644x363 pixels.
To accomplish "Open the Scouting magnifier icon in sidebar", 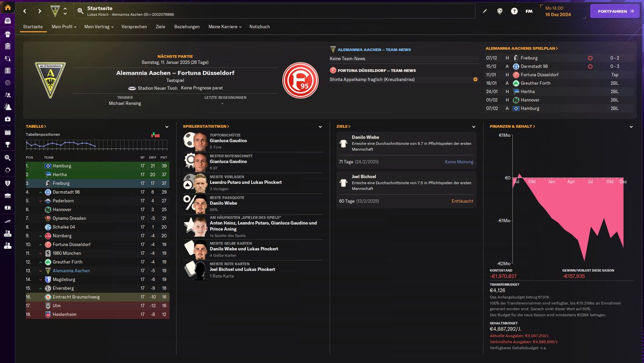I will (8, 158).
